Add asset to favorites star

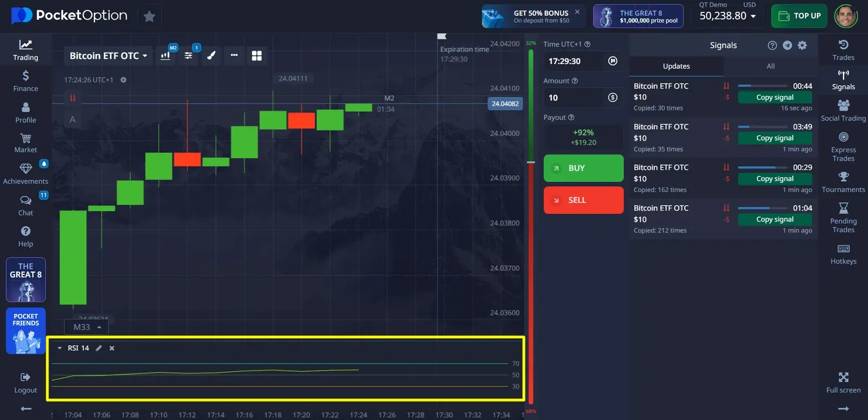tap(149, 17)
